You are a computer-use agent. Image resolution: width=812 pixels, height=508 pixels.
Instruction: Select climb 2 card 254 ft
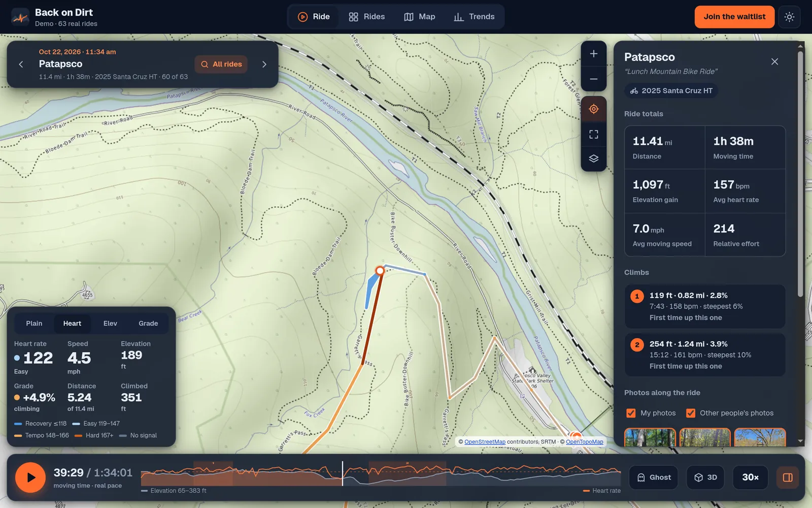click(705, 355)
